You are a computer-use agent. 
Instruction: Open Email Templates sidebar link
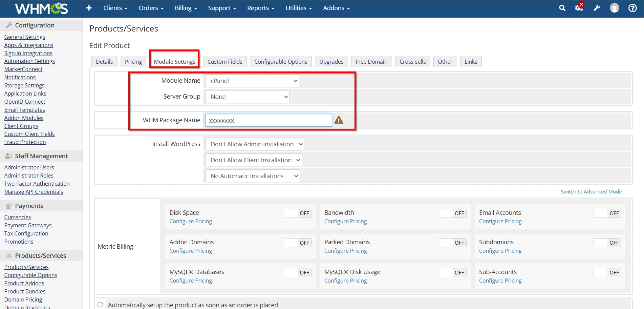point(24,110)
